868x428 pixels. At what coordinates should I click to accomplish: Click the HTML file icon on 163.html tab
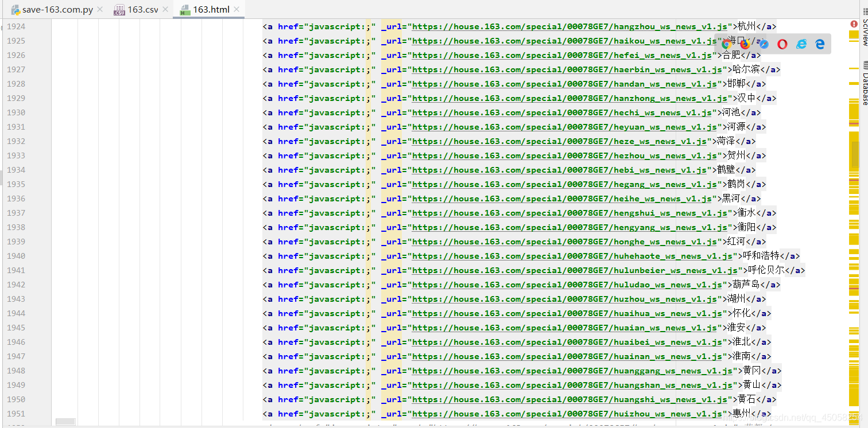(x=185, y=10)
